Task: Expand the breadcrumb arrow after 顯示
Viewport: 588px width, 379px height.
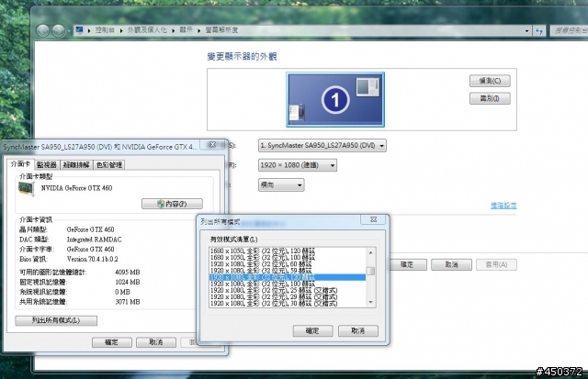Action: (199, 30)
